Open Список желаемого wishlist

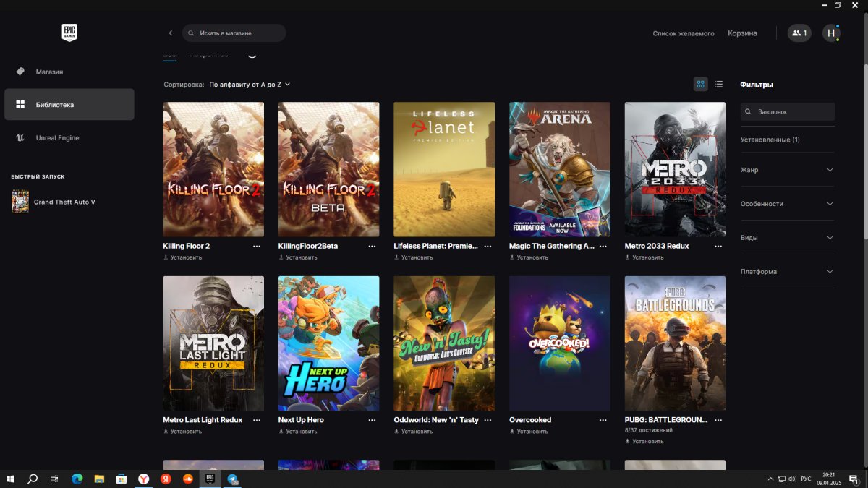click(684, 33)
